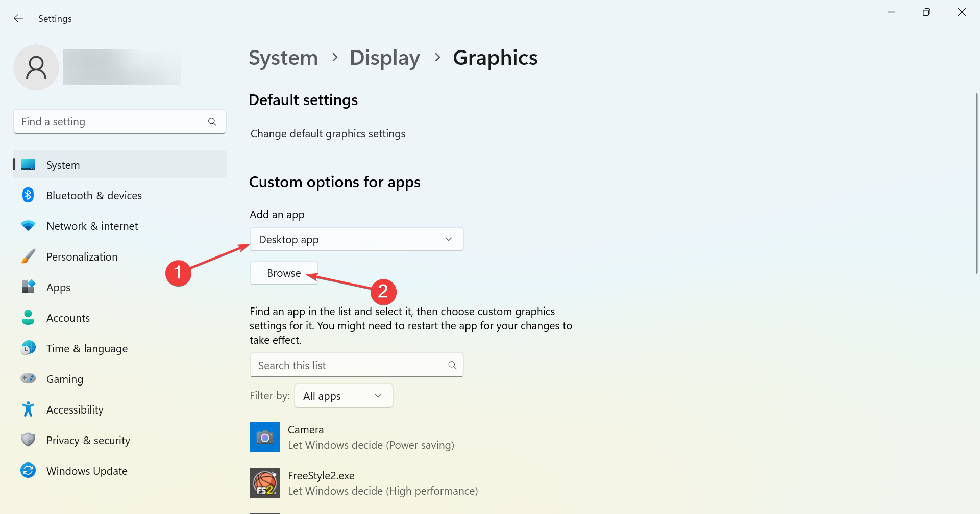Close the Settings window
Image resolution: width=980 pixels, height=514 pixels.
[x=962, y=12]
